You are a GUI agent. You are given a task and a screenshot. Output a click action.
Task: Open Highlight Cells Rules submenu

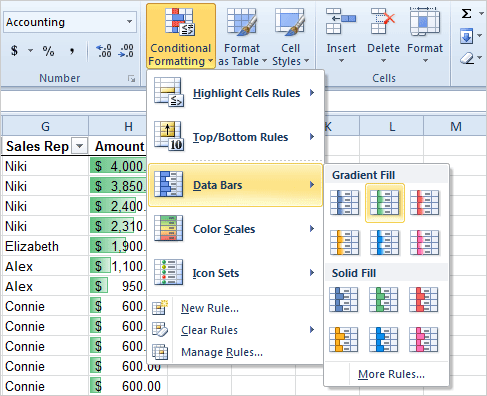point(235,93)
